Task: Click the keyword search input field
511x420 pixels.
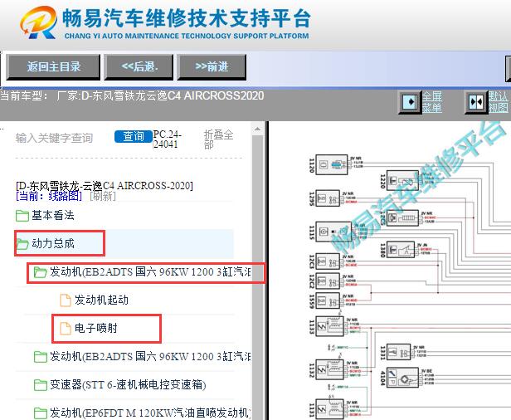Action: pos(62,138)
